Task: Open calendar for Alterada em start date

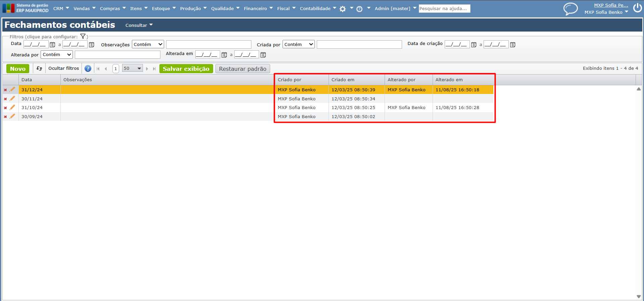Action: pos(224,55)
